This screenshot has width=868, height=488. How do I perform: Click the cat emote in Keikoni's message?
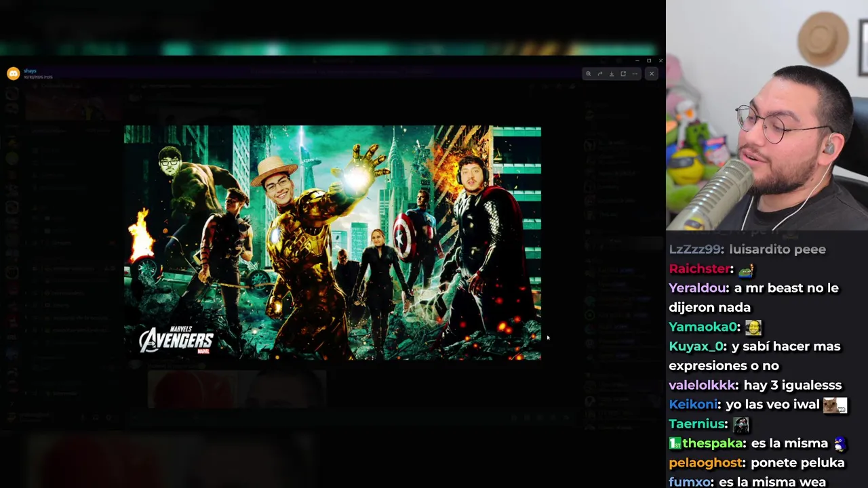point(835,405)
